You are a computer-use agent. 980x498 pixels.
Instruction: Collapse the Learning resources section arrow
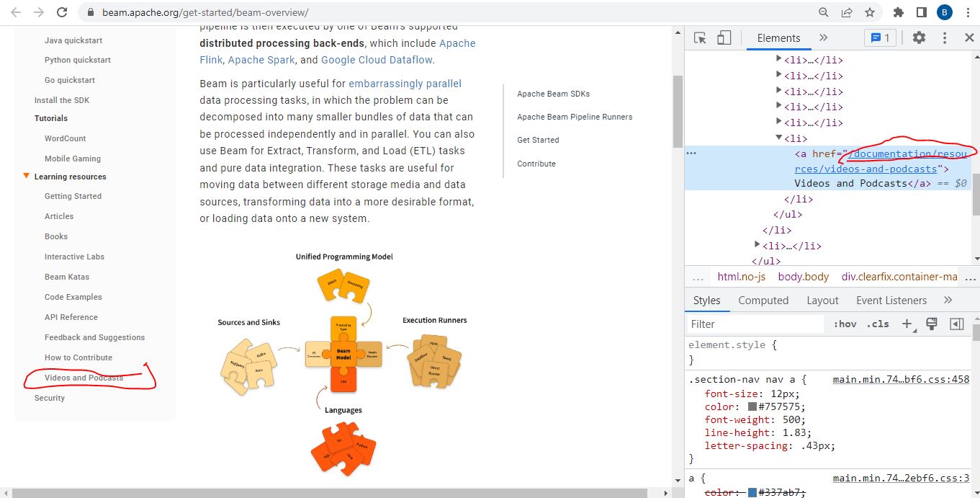(27, 176)
